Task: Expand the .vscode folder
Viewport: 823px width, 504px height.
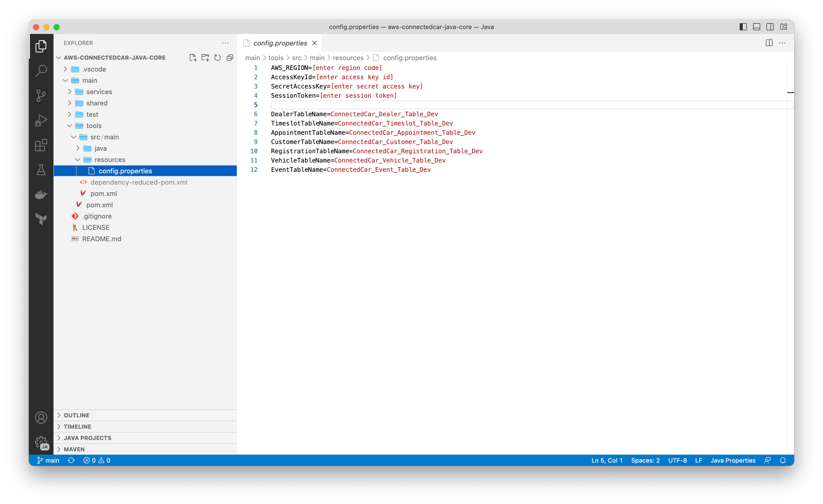Action: (x=145, y=69)
